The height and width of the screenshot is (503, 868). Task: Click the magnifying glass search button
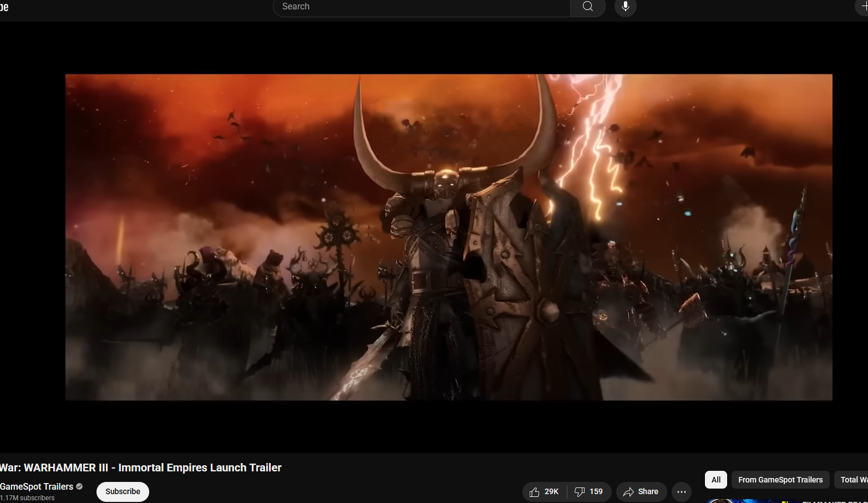click(587, 7)
